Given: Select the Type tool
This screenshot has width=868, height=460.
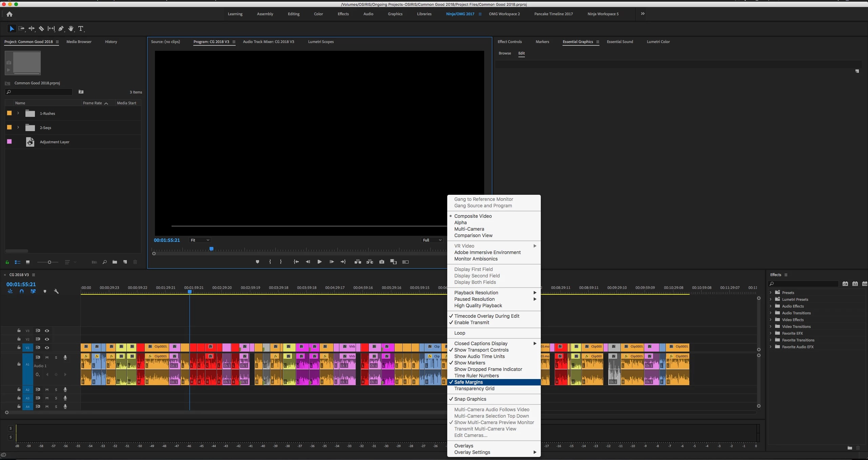Looking at the screenshot, I should (x=81, y=29).
